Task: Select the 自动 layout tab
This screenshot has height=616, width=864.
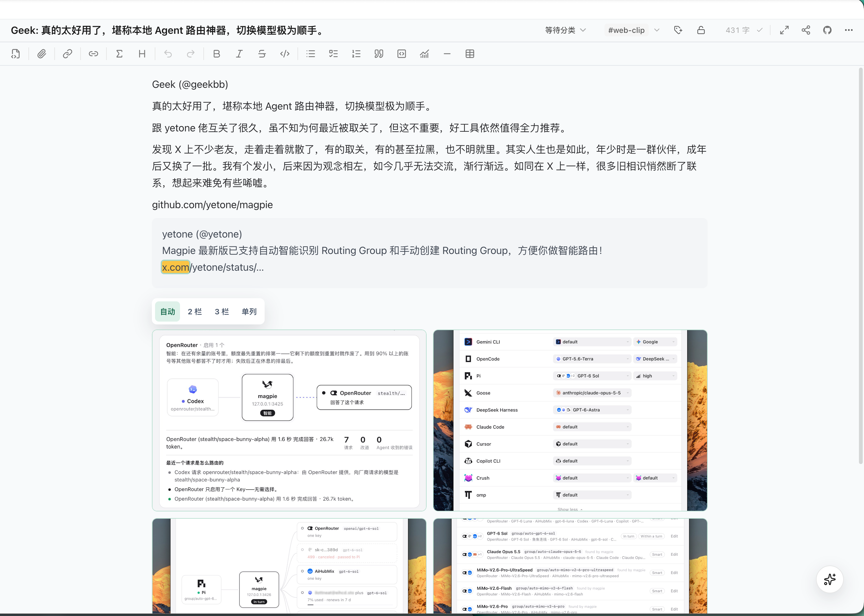Action: click(x=168, y=311)
